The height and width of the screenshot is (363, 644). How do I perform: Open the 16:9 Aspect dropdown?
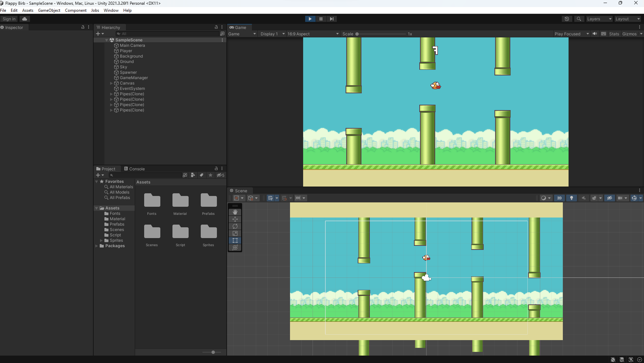click(313, 34)
